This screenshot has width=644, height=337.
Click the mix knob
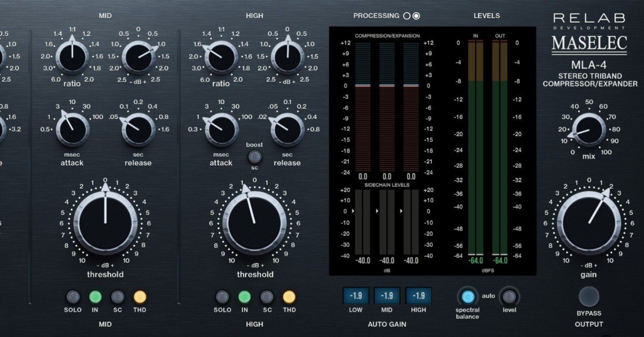point(588,130)
